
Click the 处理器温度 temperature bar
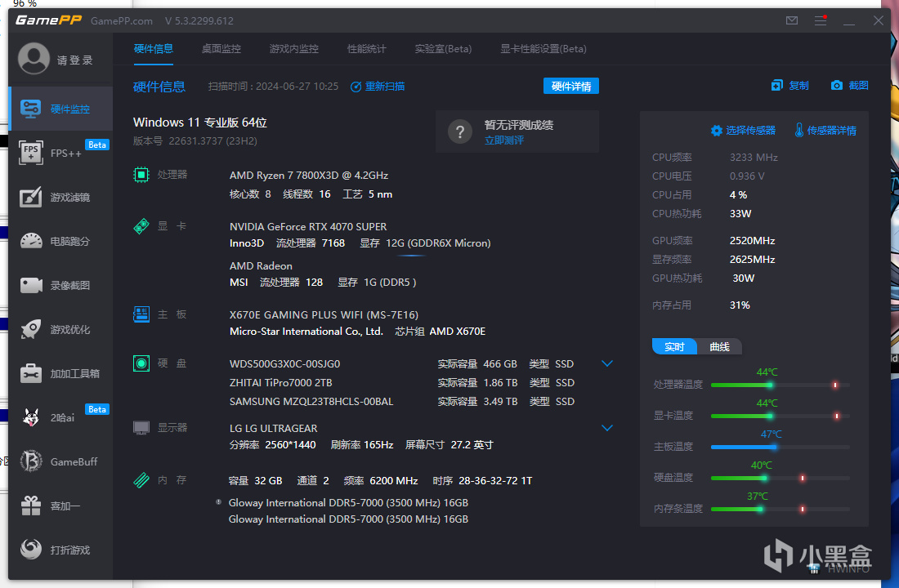pyautogui.click(x=780, y=385)
